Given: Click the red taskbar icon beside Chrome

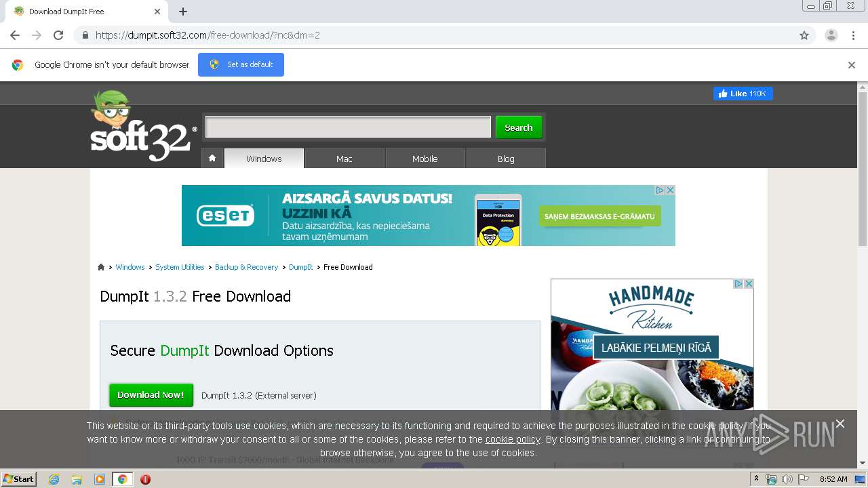Looking at the screenshot, I should pyautogui.click(x=145, y=479).
